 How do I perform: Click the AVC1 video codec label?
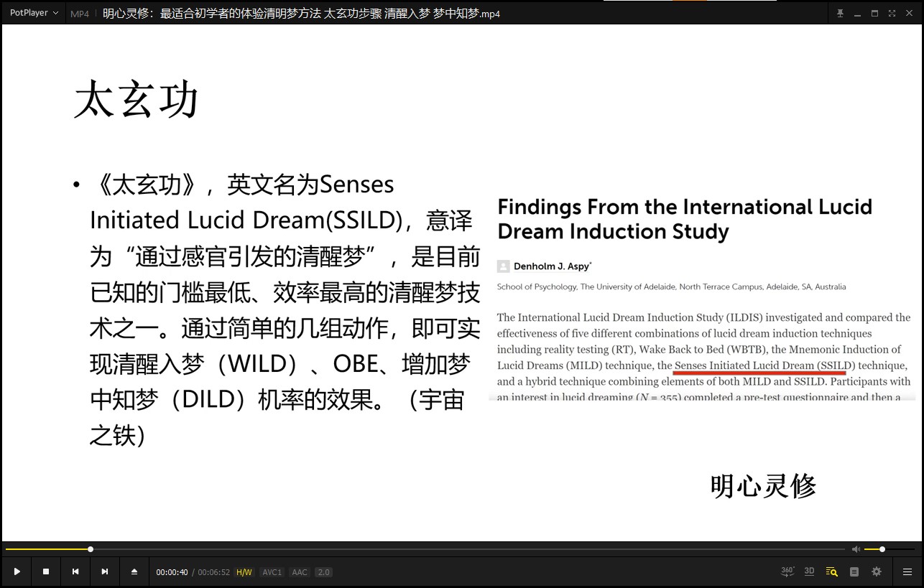coord(272,572)
